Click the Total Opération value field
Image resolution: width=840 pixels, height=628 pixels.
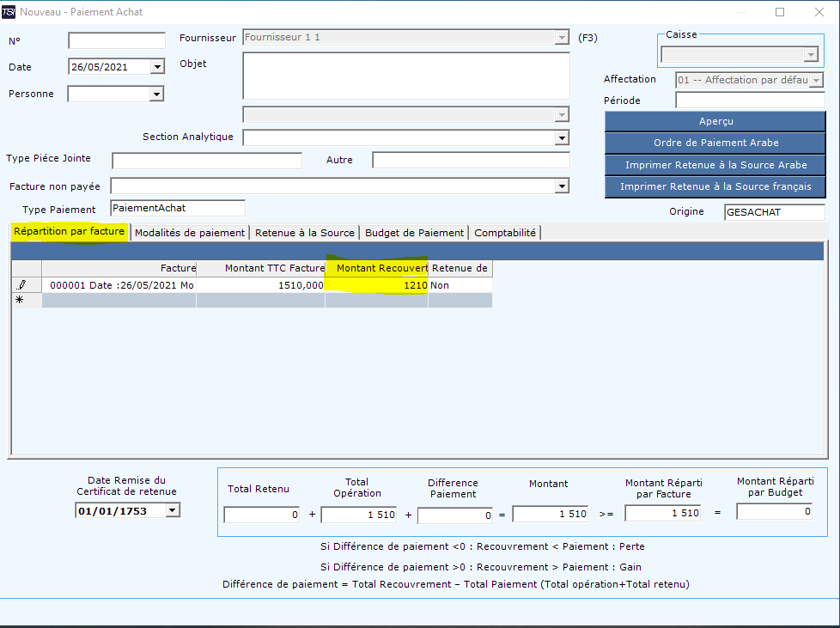coord(359,515)
